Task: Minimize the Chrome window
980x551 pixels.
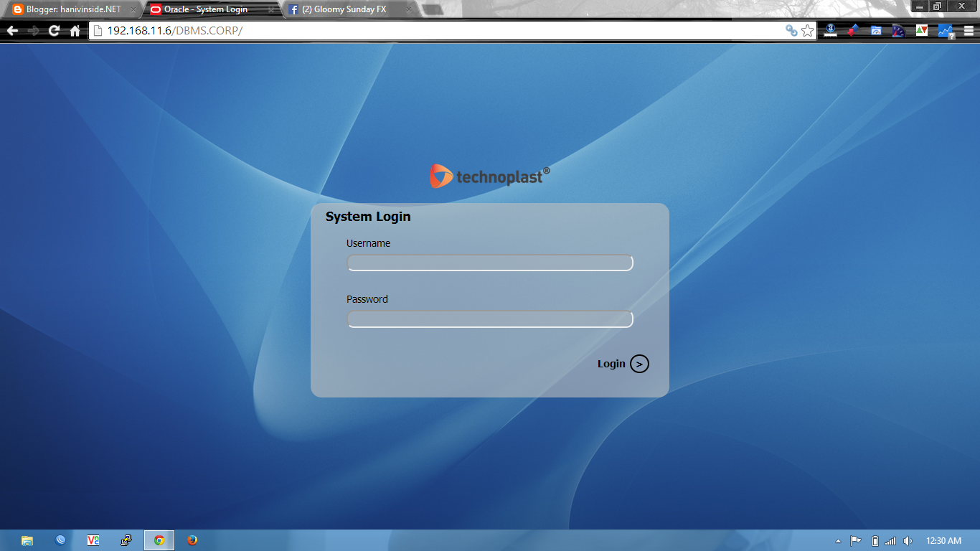Action: (920, 6)
